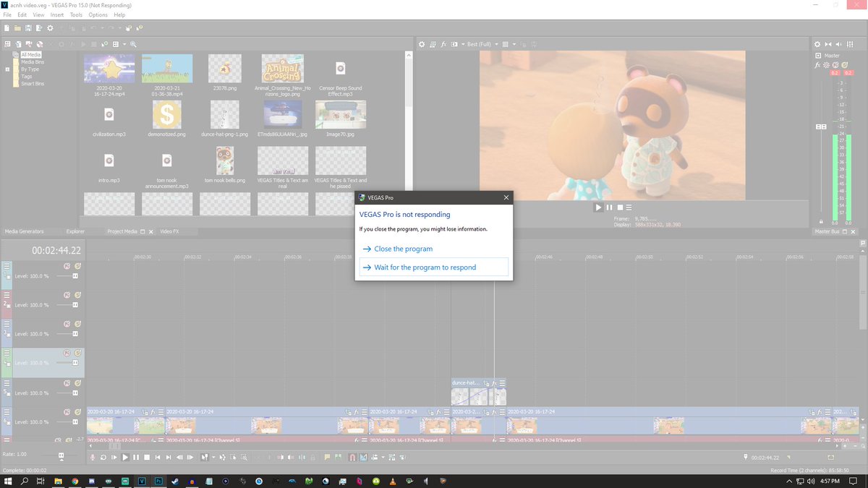Click the Render As icon in toolbar
Image resolution: width=868 pixels, height=488 pixels.
tap(38, 28)
